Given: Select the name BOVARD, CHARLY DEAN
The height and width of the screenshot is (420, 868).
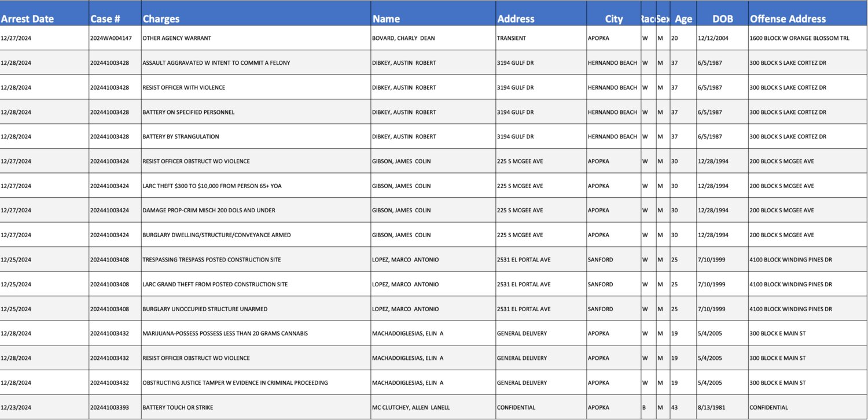Looking at the screenshot, I should 433,38.
